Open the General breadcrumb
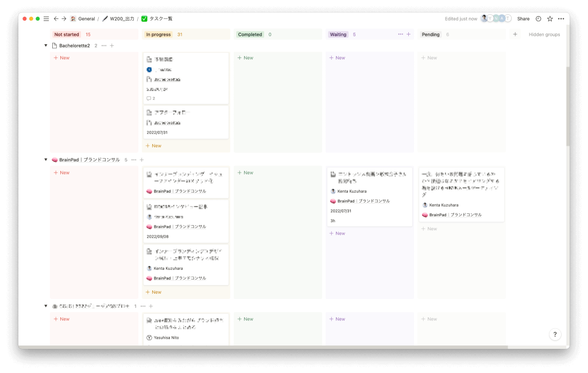The image size is (588, 373). pos(83,19)
